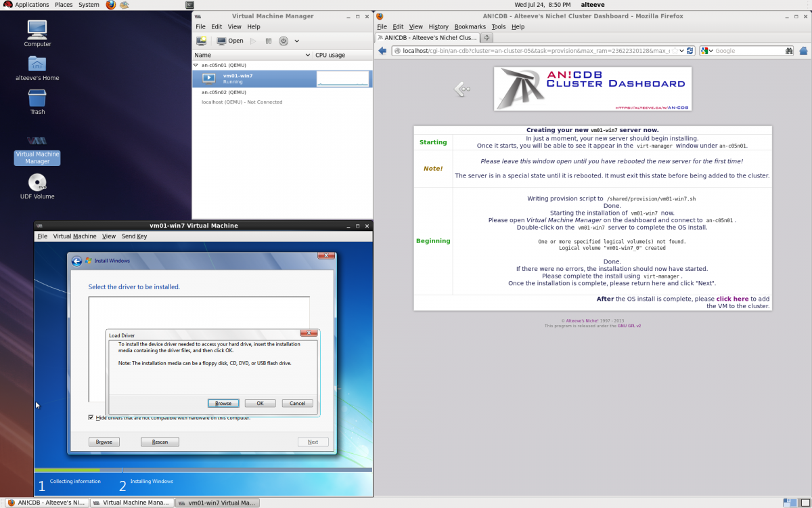Image resolution: width=812 pixels, height=508 pixels.
Task: Click the Firefox back arrow icon
Action: point(382,51)
